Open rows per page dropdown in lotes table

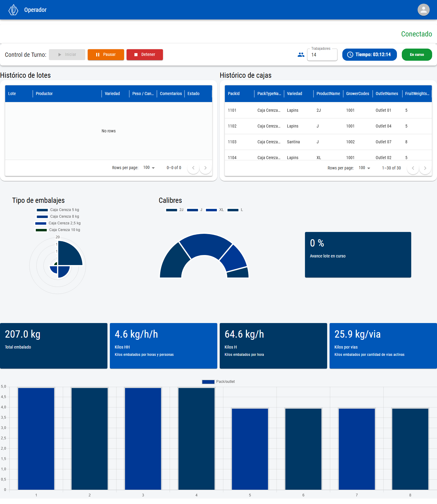click(149, 168)
